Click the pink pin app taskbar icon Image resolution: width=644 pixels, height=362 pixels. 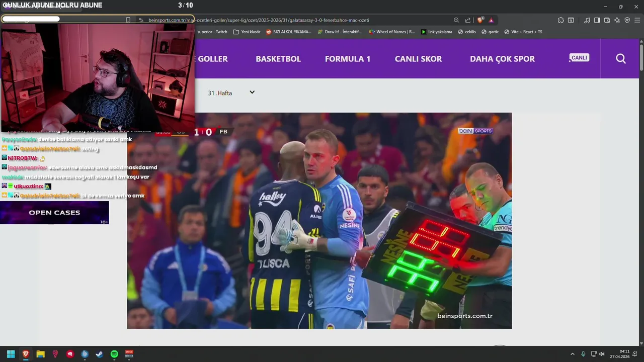pos(55,354)
